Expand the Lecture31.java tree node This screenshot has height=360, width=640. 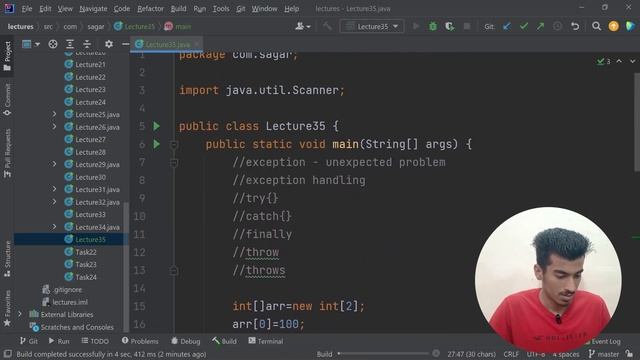pyautogui.click(x=54, y=189)
